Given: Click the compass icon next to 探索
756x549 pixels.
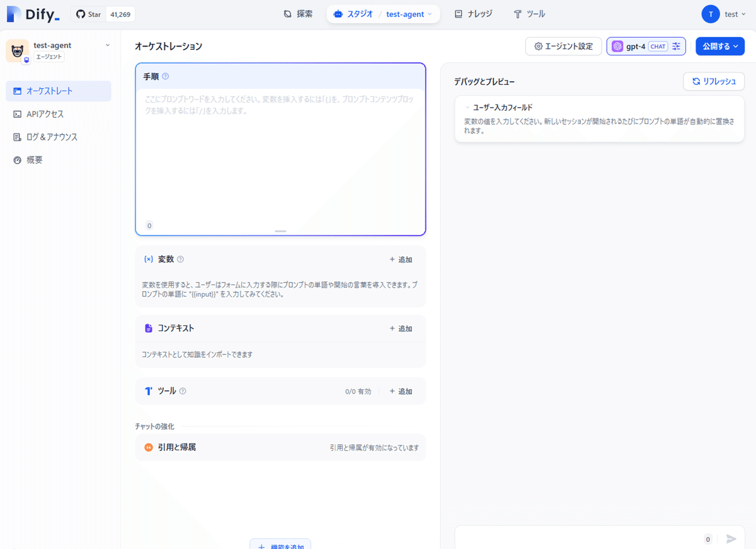Looking at the screenshot, I should point(287,13).
